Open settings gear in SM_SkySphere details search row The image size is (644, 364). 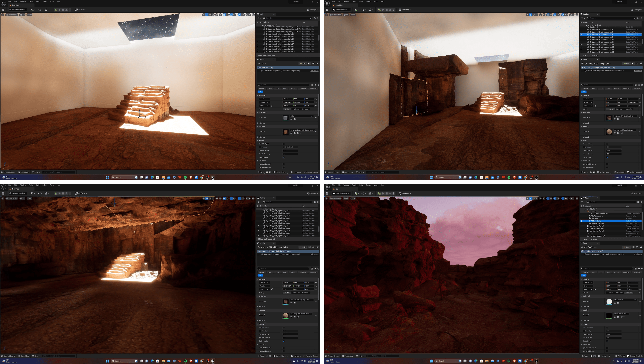tap(642, 269)
